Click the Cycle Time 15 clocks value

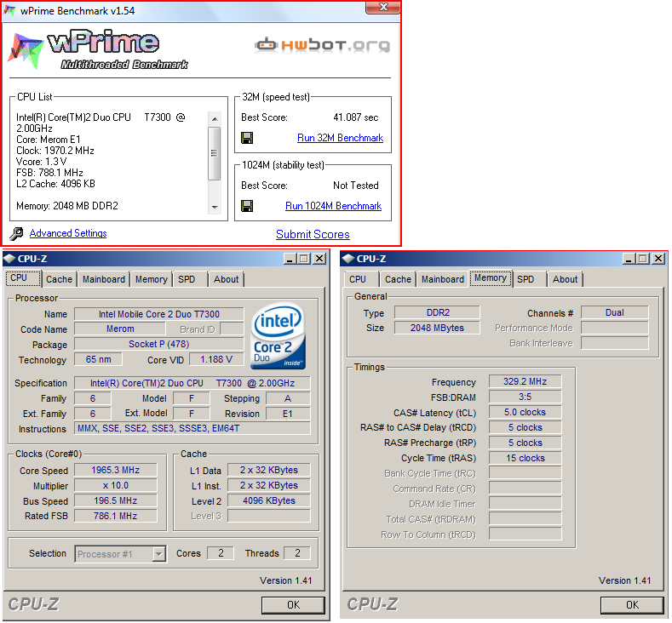[x=525, y=458]
